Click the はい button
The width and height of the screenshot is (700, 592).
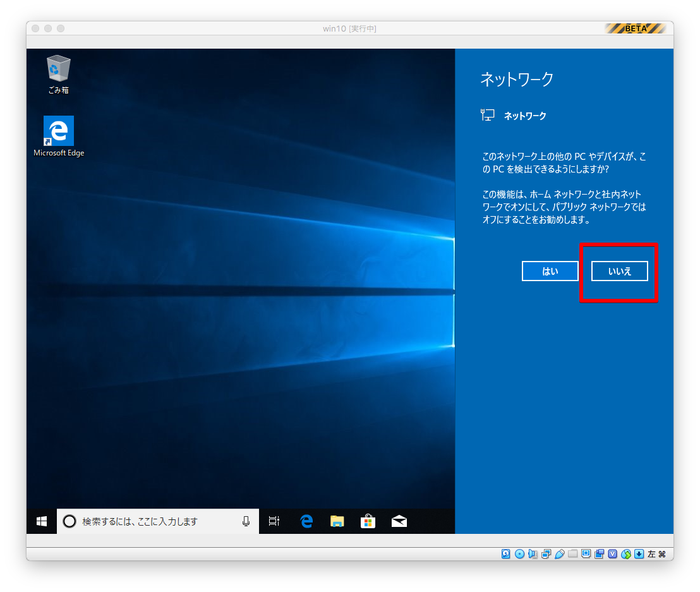(550, 271)
